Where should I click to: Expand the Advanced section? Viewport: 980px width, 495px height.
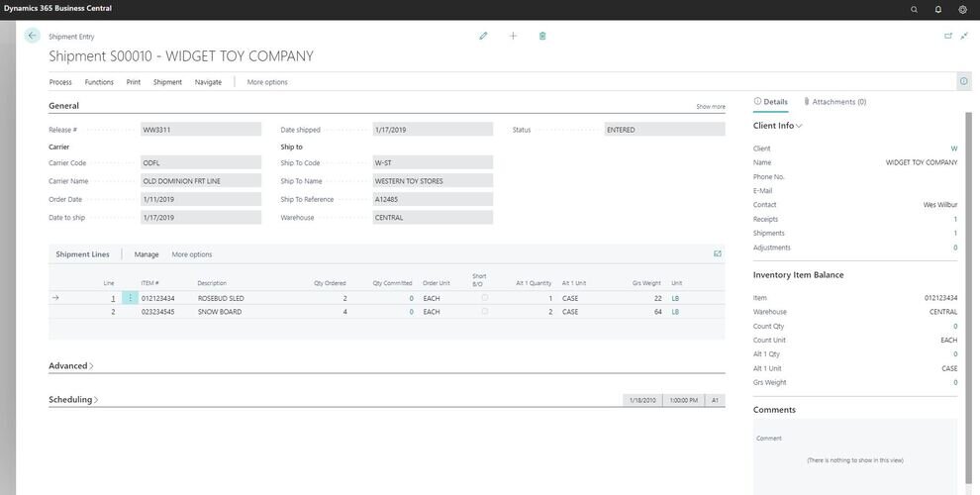[71, 366]
